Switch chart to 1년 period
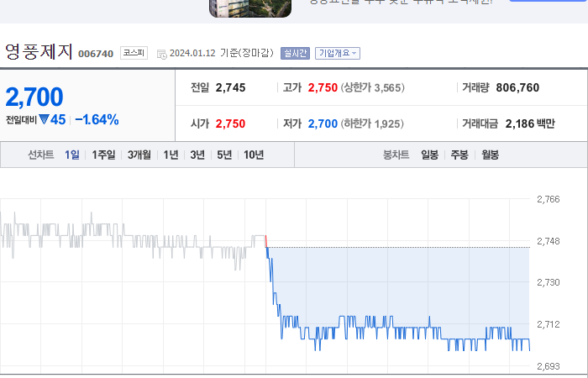Viewport: 588px width, 378px height. point(171,155)
